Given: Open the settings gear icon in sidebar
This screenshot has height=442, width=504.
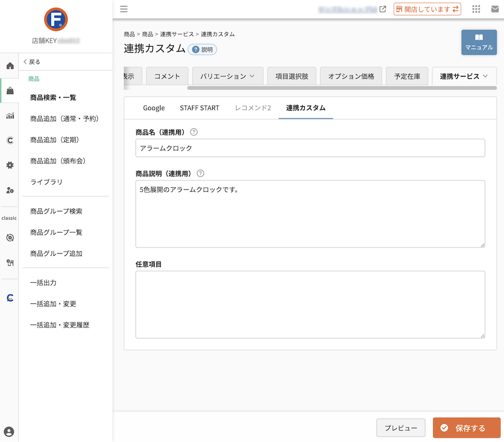Looking at the screenshot, I should tap(10, 165).
